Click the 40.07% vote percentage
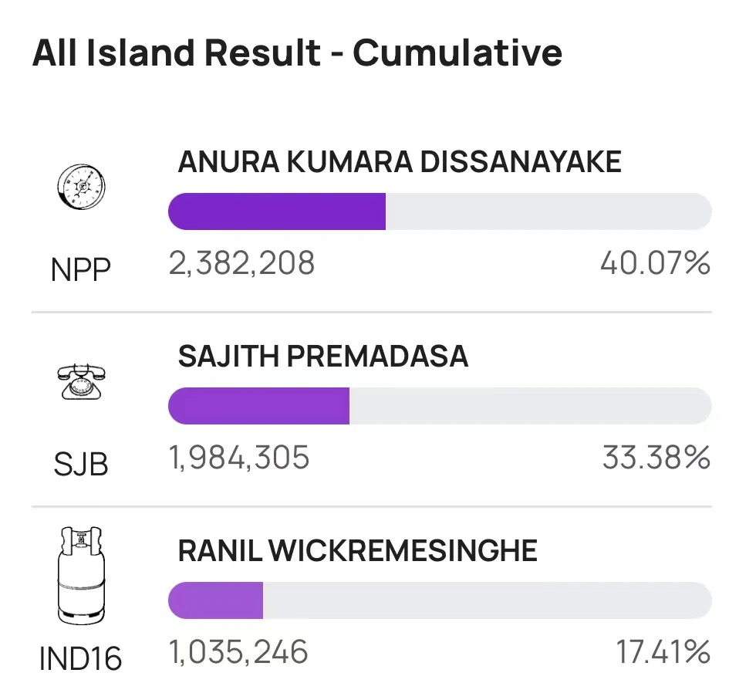 [x=655, y=264]
